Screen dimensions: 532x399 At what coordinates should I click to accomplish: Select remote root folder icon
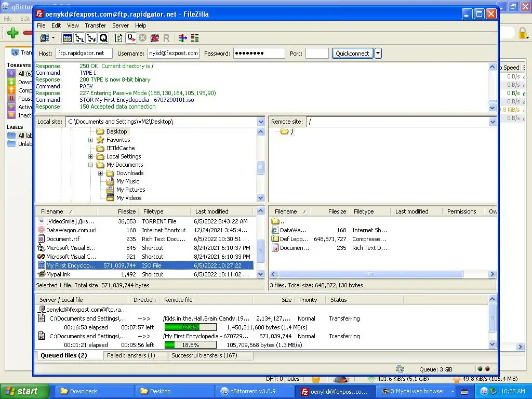click(x=284, y=131)
